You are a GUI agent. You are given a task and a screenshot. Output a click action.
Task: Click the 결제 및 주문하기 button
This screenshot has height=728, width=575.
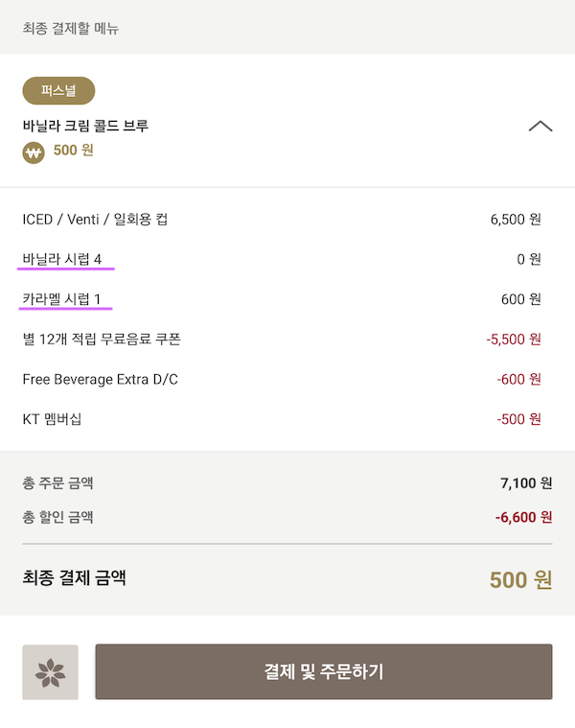point(324,671)
